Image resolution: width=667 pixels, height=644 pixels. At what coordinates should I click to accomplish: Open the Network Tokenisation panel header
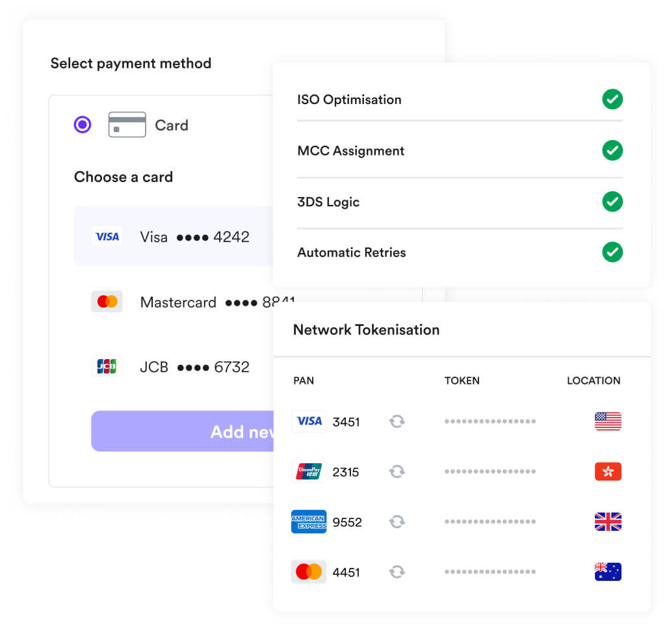[x=366, y=330]
